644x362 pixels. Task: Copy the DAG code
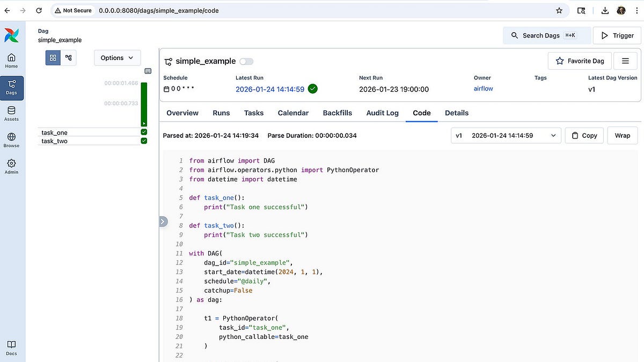coord(584,135)
